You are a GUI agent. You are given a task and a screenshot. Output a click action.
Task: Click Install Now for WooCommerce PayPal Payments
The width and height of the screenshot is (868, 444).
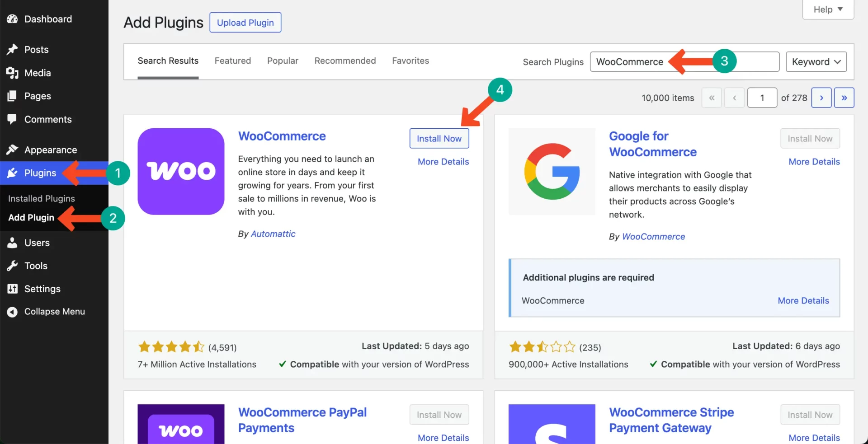(x=439, y=415)
